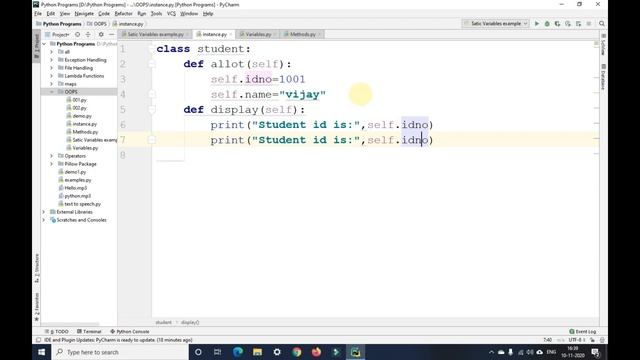This screenshot has height=360, width=640.
Task: Hide the Project panel with minus icon
Action: point(111,35)
